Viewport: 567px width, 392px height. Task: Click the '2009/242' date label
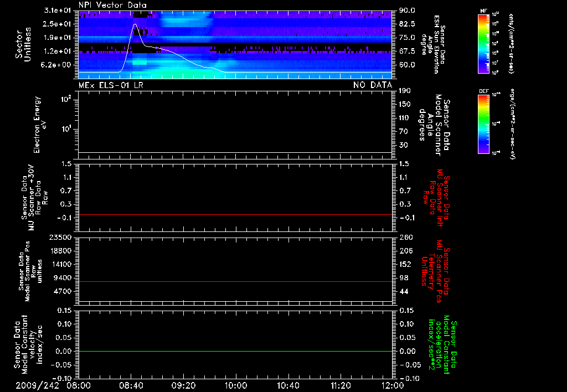point(37,385)
